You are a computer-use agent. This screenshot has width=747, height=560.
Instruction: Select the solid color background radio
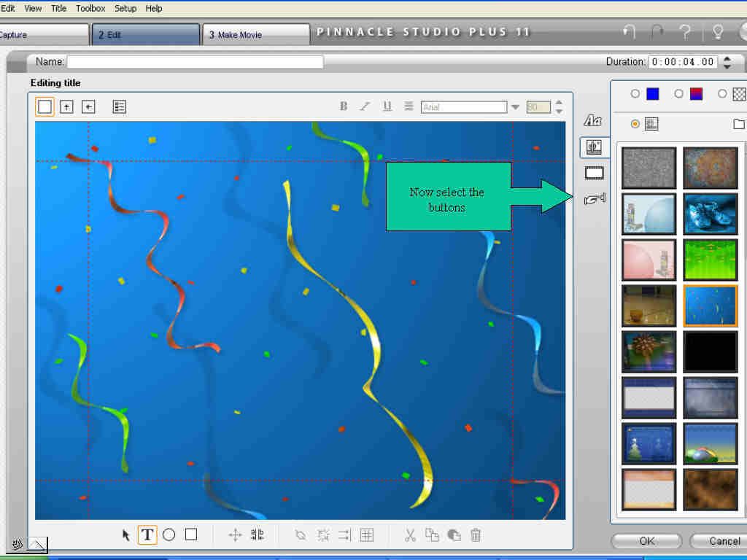coord(635,94)
